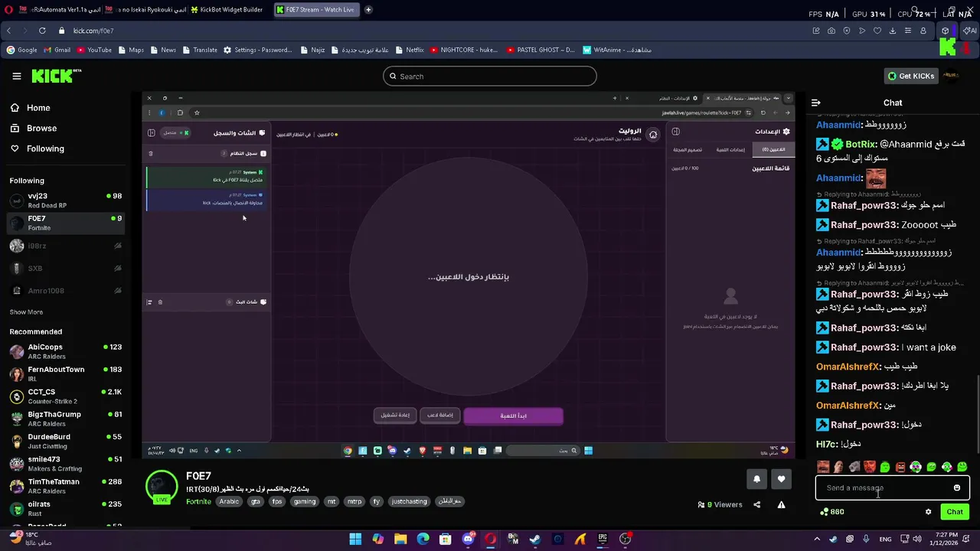
Task: Open the Najiz bookmark folder
Action: point(312,50)
